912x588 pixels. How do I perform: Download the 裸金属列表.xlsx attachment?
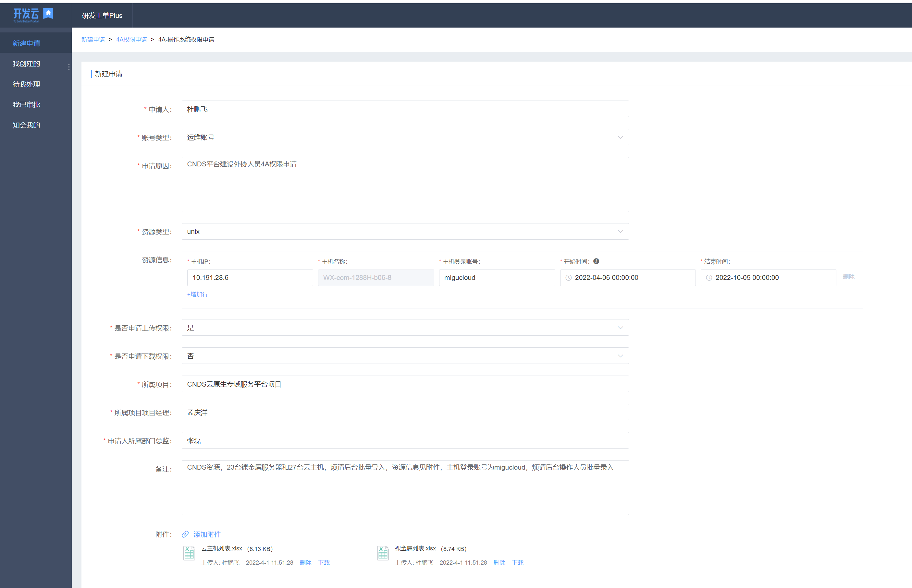[x=517, y=562]
